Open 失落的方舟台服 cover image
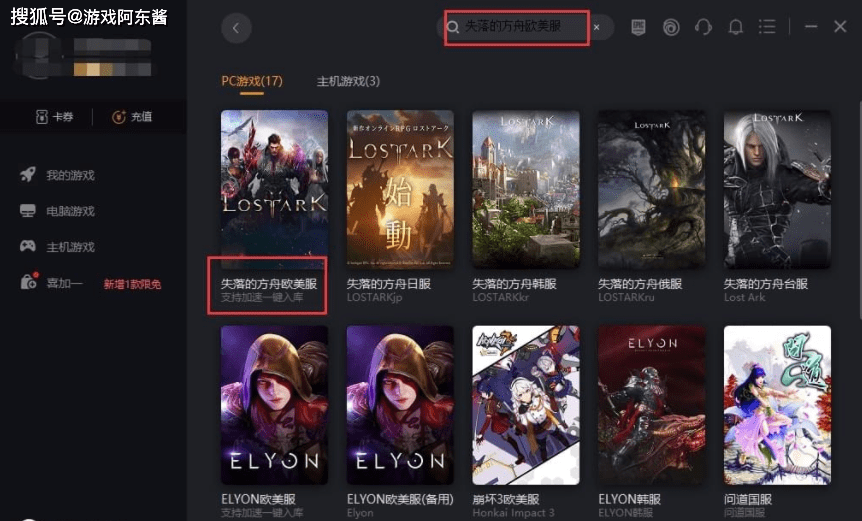Image resolution: width=862 pixels, height=521 pixels. tap(777, 189)
